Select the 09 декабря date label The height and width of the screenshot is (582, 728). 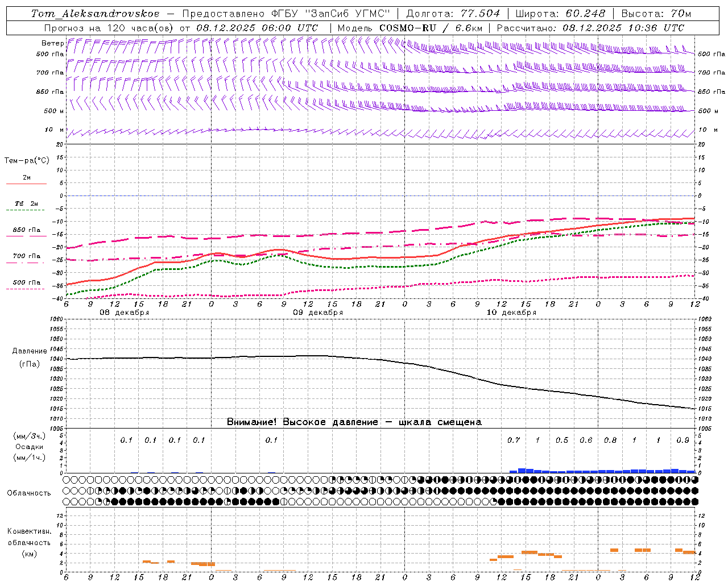[x=318, y=313]
